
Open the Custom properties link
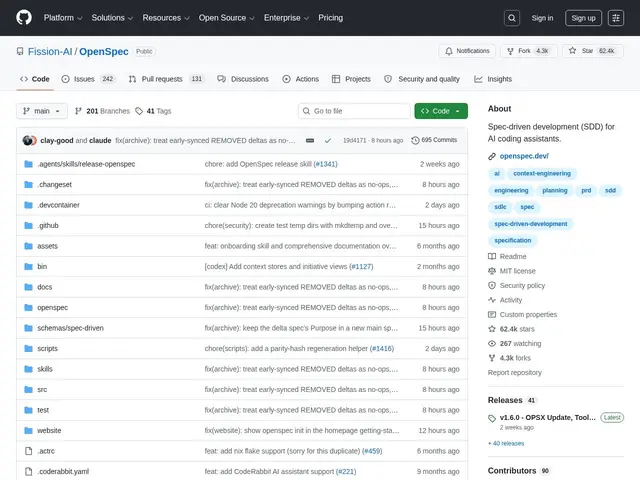point(528,315)
